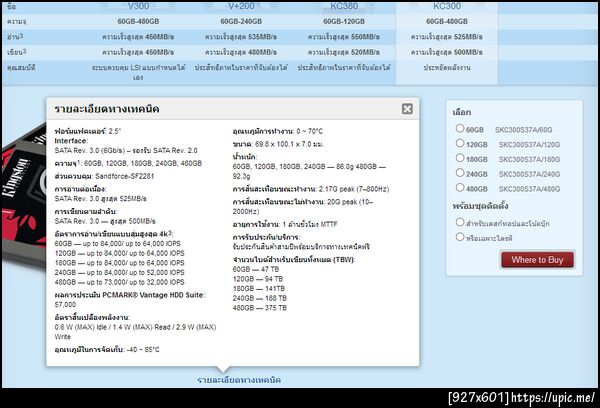Click V+200 read speed 535MB/s cell
Image resolution: width=600 pixels, height=408 pixels.
pyautogui.click(x=241, y=37)
